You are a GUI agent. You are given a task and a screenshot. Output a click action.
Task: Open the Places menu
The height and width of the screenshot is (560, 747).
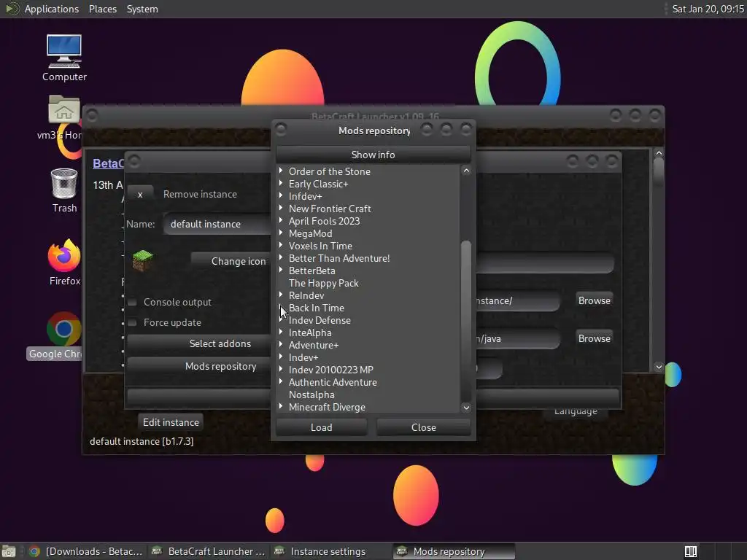103,9
